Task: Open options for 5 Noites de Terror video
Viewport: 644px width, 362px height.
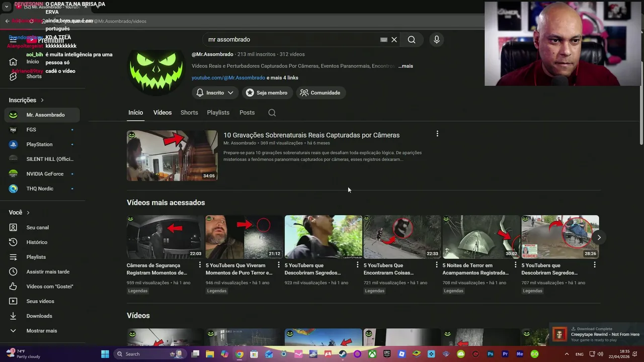Action: point(516,265)
